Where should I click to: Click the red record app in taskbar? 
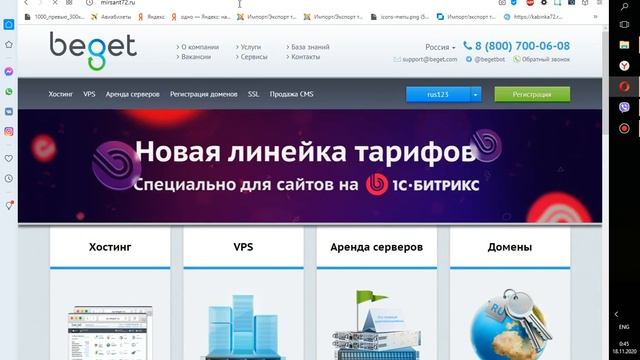click(x=624, y=129)
